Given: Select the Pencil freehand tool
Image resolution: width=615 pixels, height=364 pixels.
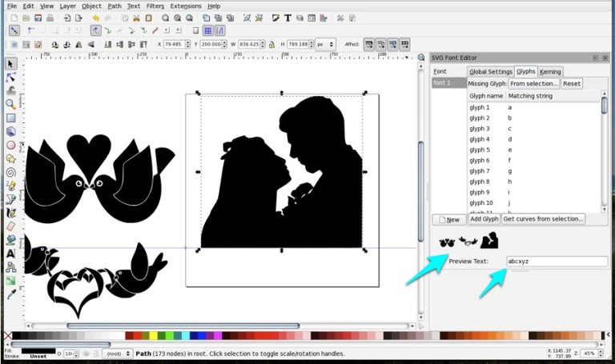Looking at the screenshot, I should (11, 186).
